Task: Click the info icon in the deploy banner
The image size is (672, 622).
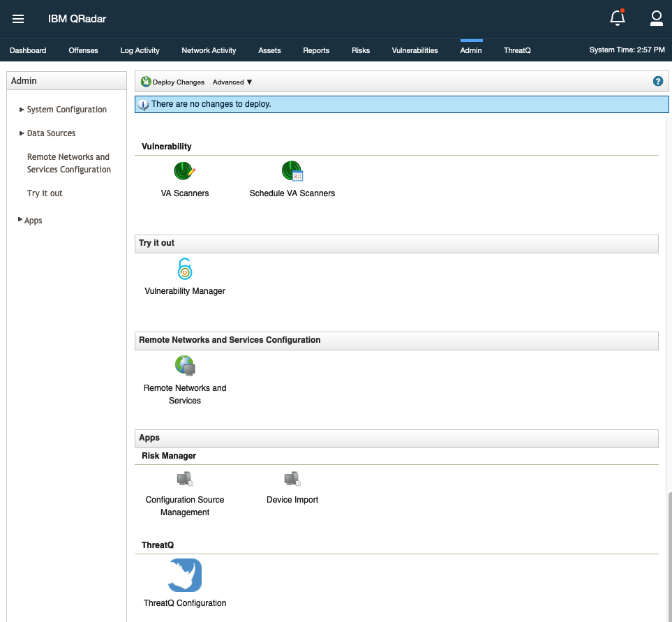Action: [x=143, y=105]
